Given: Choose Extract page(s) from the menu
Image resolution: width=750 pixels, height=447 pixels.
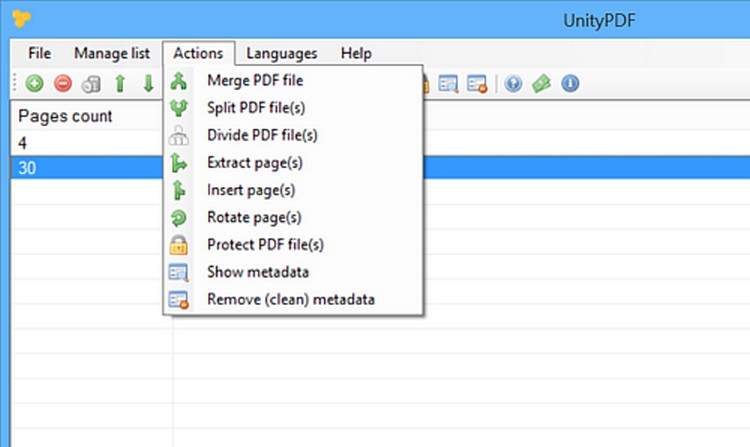Looking at the screenshot, I should pyautogui.click(x=254, y=162).
